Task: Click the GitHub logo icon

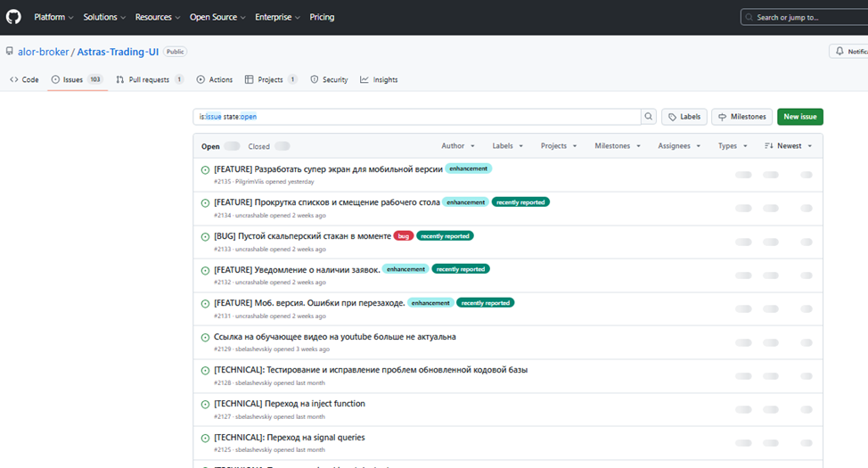Action: point(13,17)
